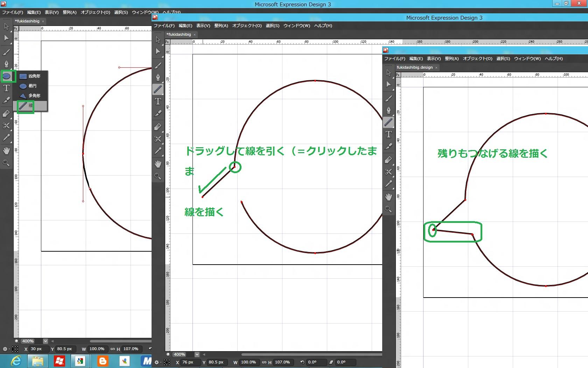This screenshot has height=368, width=588.
Task: Open 表示(V) menu in the middle window
Action: [x=203, y=26]
